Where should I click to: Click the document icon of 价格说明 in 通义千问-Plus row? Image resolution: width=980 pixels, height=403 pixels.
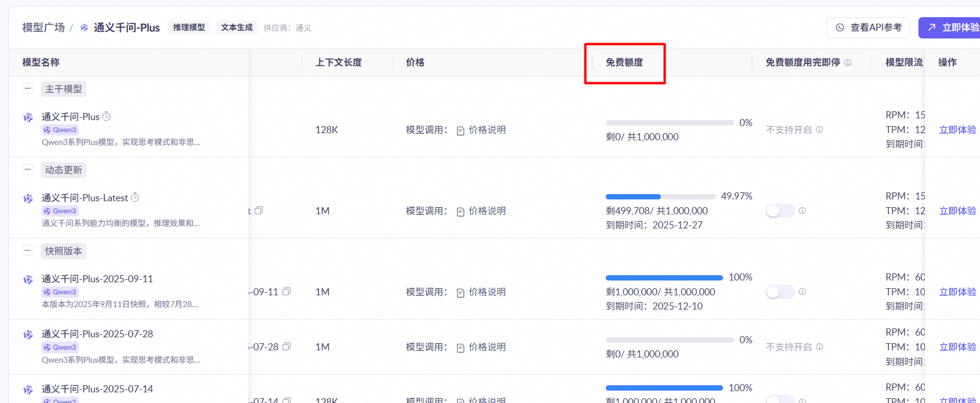[461, 131]
